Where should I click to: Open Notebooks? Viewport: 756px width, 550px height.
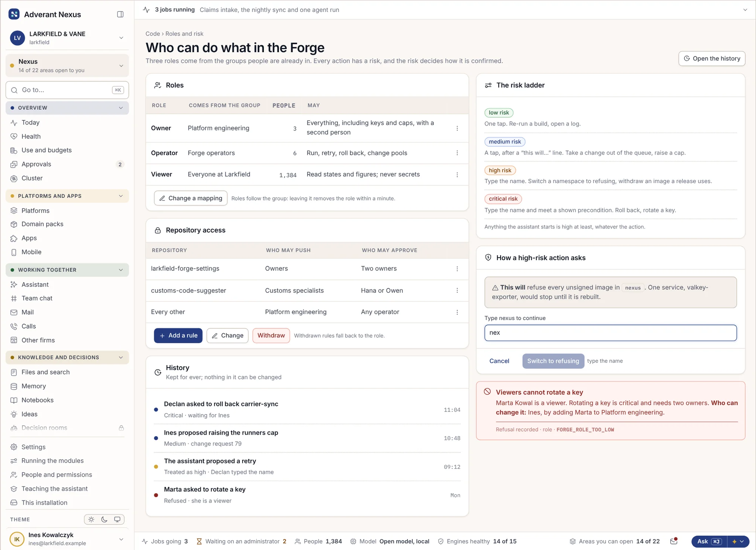67,400
